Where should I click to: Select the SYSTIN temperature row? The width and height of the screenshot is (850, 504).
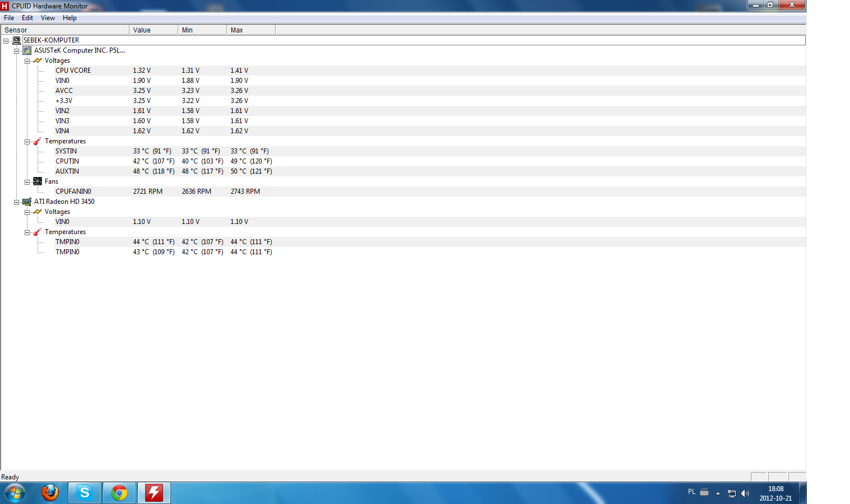pyautogui.click(x=430, y=151)
